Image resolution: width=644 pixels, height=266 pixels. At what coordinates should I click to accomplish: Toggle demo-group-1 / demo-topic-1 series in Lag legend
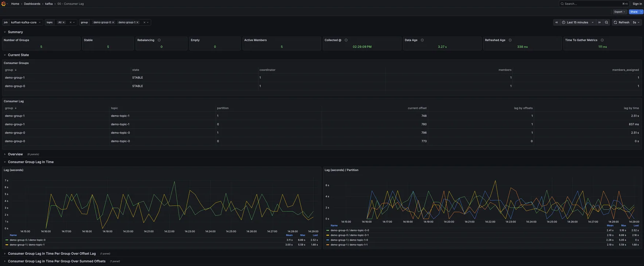point(27,245)
